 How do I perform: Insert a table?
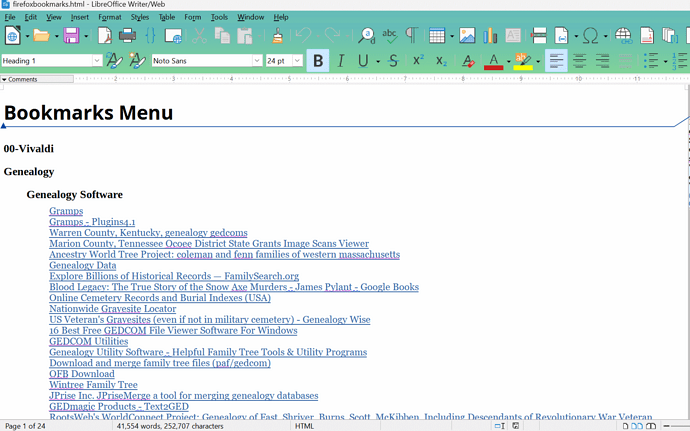pyautogui.click(x=437, y=36)
